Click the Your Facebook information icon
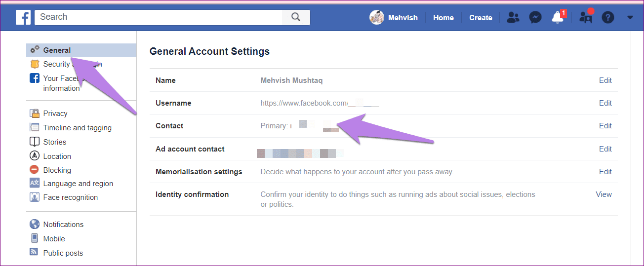Screen dimensions: 644x266 [x=35, y=78]
